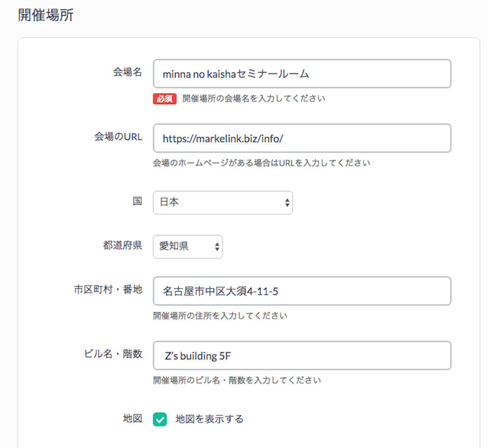The image size is (488, 448).
Task: Click the 開催場所の住所を入力してください help text
Action: click(x=220, y=316)
